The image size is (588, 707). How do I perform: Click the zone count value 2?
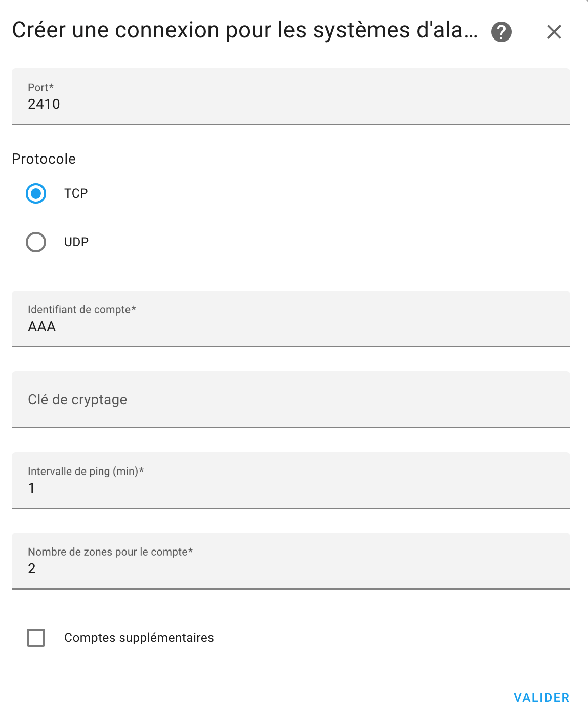pyautogui.click(x=32, y=569)
